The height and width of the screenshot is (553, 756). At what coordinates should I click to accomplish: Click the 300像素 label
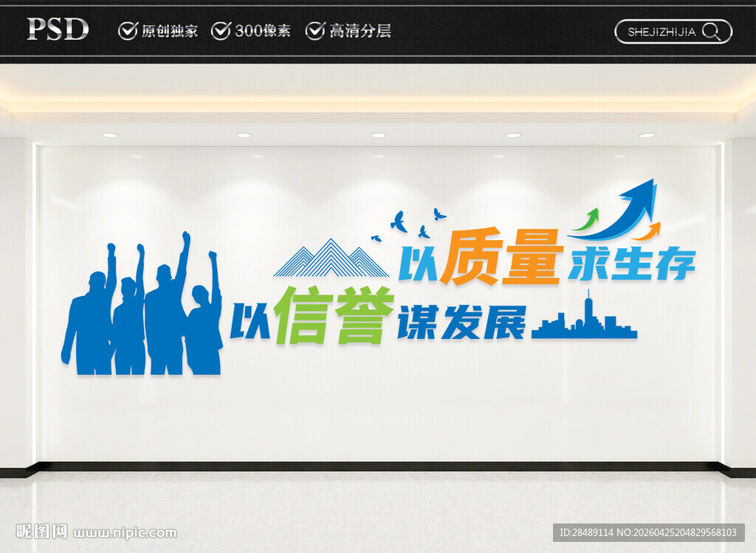tap(263, 31)
